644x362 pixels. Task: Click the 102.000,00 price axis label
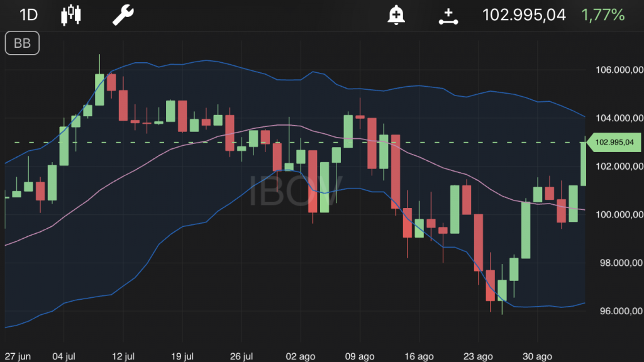pyautogui.click(x=619, y=166)
